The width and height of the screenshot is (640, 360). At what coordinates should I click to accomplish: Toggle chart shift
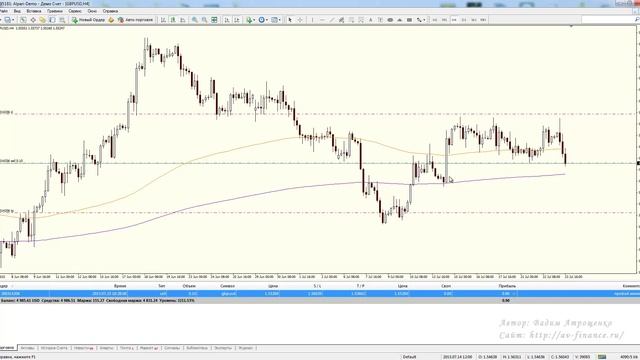[x=237, y=20]
